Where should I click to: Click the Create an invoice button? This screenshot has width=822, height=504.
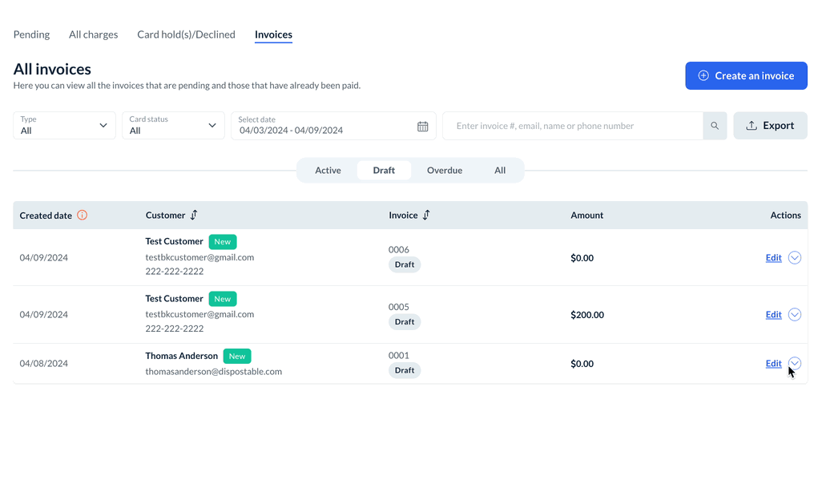[x=746, y=75]
